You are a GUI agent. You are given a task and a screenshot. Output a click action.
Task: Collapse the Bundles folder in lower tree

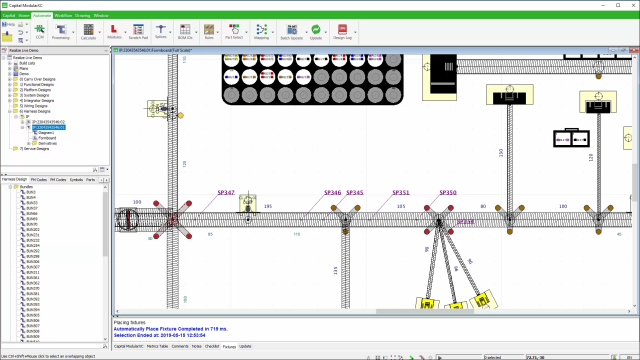pos(10,187)
